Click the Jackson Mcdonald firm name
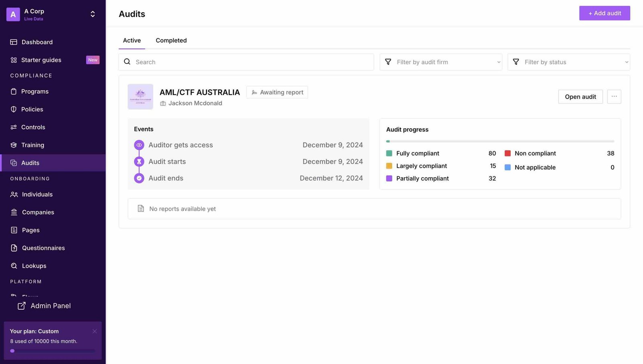 [x=195, y=103]
